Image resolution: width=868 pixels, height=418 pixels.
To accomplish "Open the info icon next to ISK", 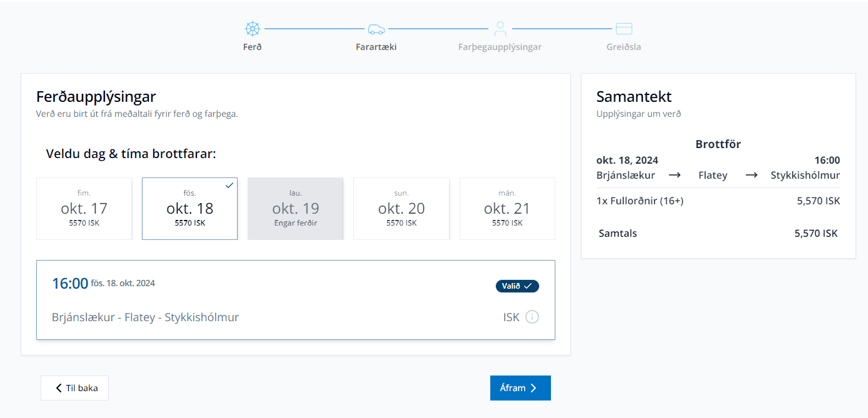I will [532, 317].
